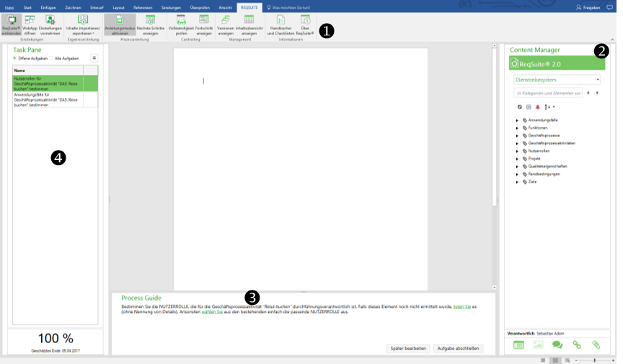Select the Offene Aufgaben radio button
The height and width of the screenshot is (364, 623).
[15, 58]
